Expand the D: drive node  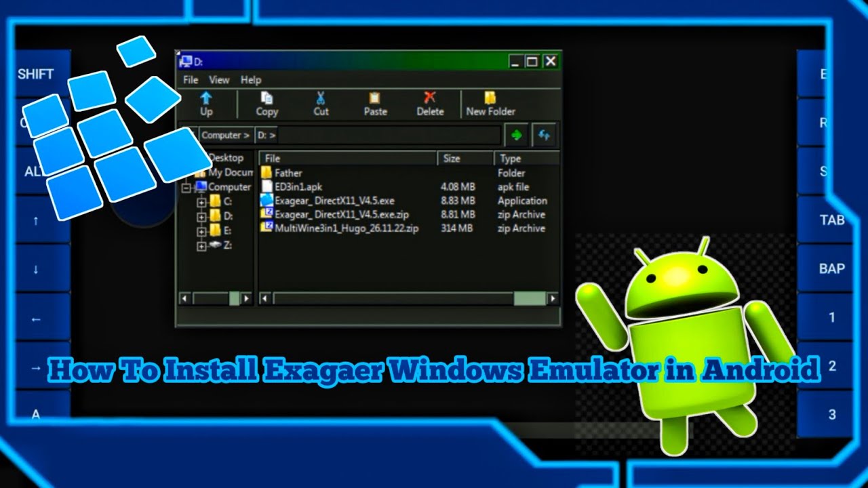click(x=201, y=217)
